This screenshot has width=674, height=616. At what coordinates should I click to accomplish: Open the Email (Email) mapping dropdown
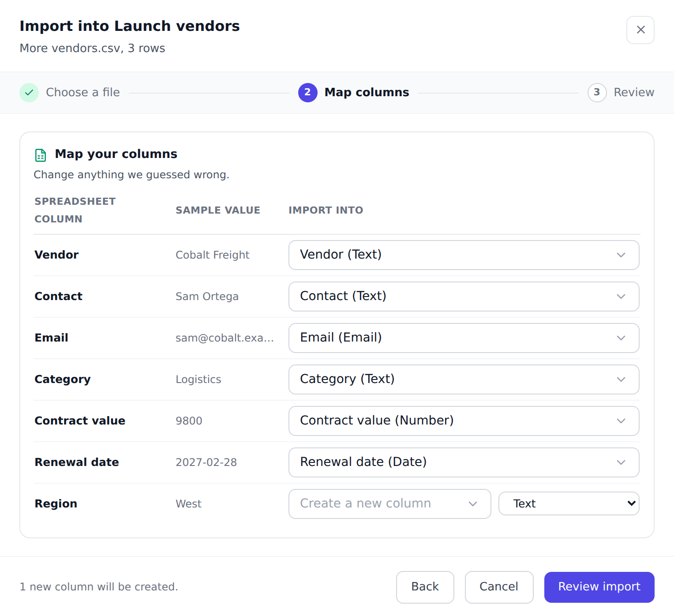(x=464, y=338)
